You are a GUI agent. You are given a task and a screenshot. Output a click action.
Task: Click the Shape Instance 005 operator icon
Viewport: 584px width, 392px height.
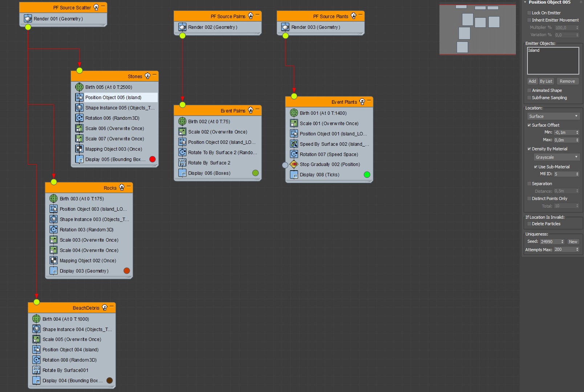pyautogui.click(x=79, y=108)
